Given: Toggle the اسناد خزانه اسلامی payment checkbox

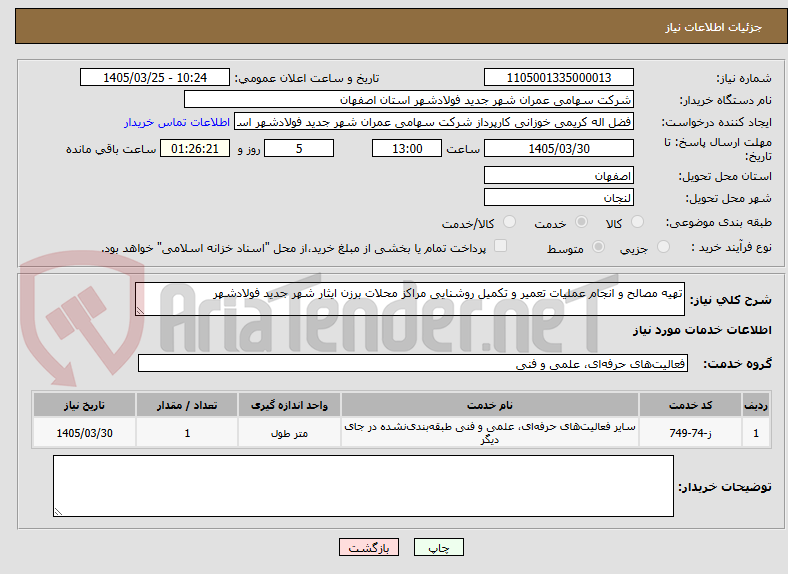Looking at the screenshot, I should 501,246.
